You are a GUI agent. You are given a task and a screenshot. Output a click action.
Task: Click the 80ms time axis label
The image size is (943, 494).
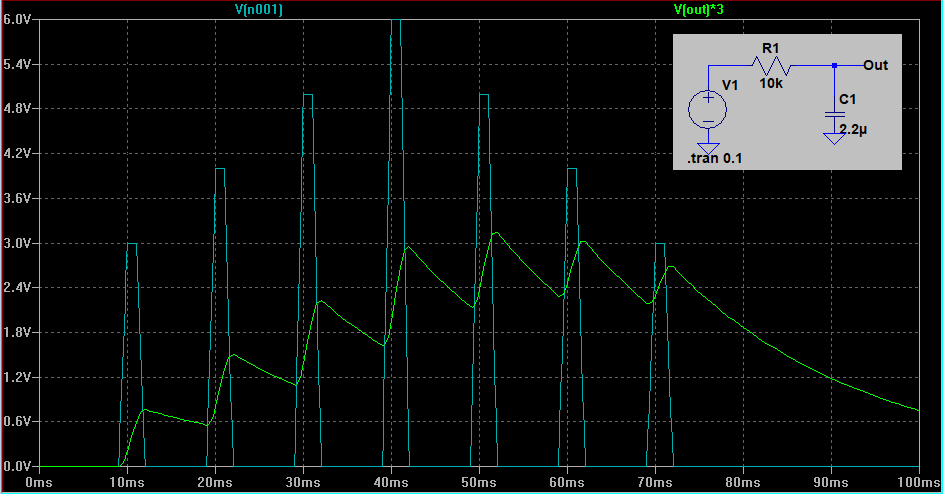tap(743, 482)
